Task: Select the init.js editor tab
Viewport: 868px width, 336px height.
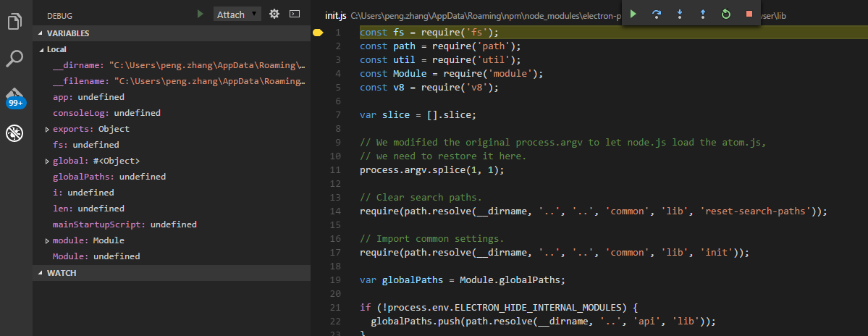Action: click(335, 16)
